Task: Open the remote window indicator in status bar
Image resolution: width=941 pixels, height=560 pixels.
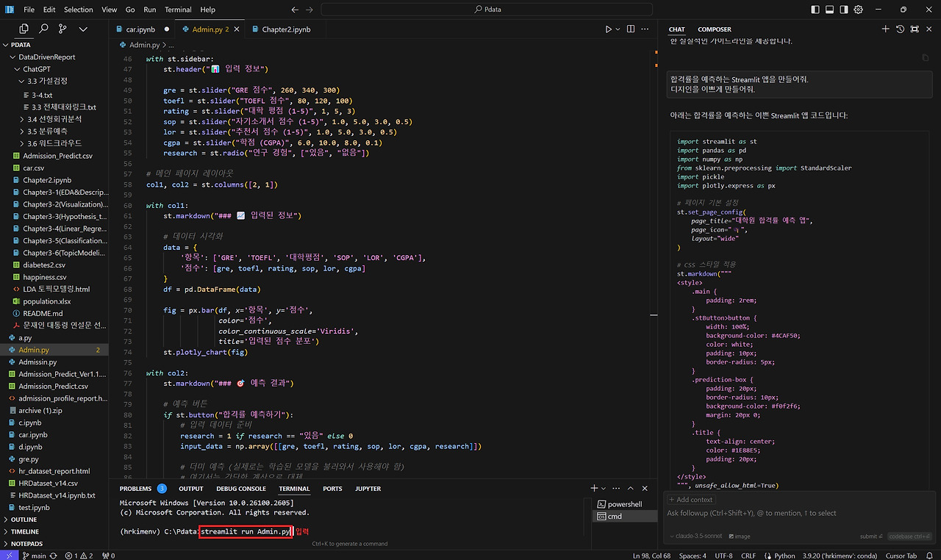Action: [8, 555]
